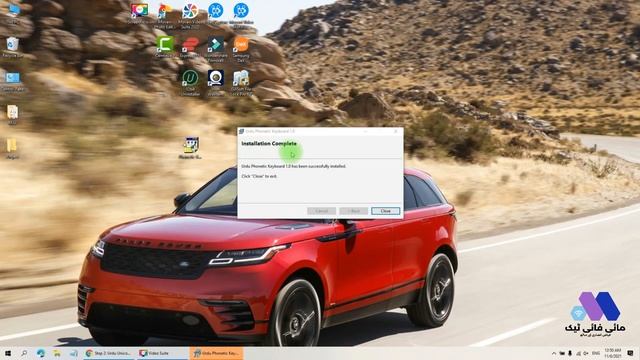Select the colorful screen recorder desktop icon
This screenshot has width=640, height=360.
click(140, 13)
